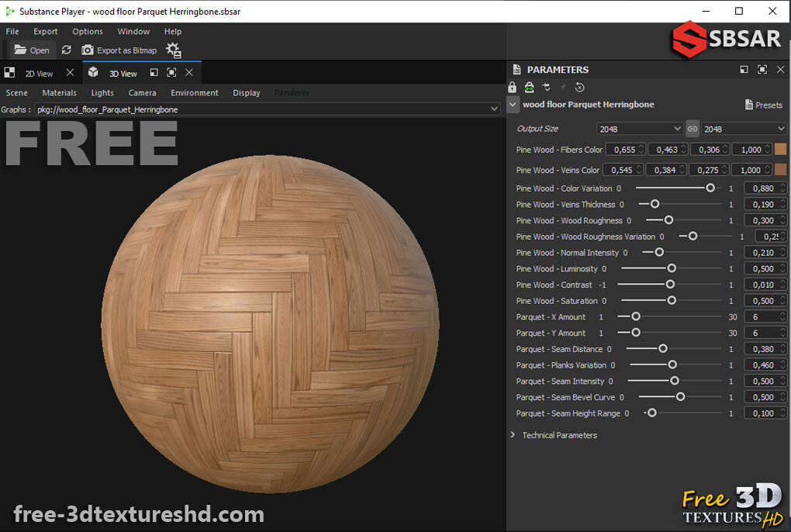Expand the Technical Parameters section
This screenshot has width=791, height=532.
[554, 435]
